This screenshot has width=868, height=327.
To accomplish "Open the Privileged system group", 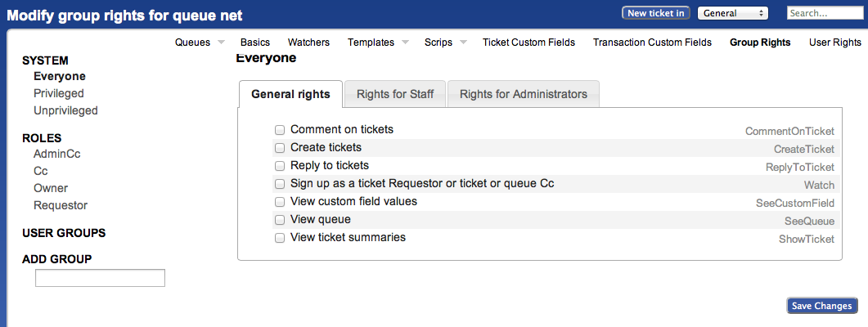I will click(x=58, y=93).
